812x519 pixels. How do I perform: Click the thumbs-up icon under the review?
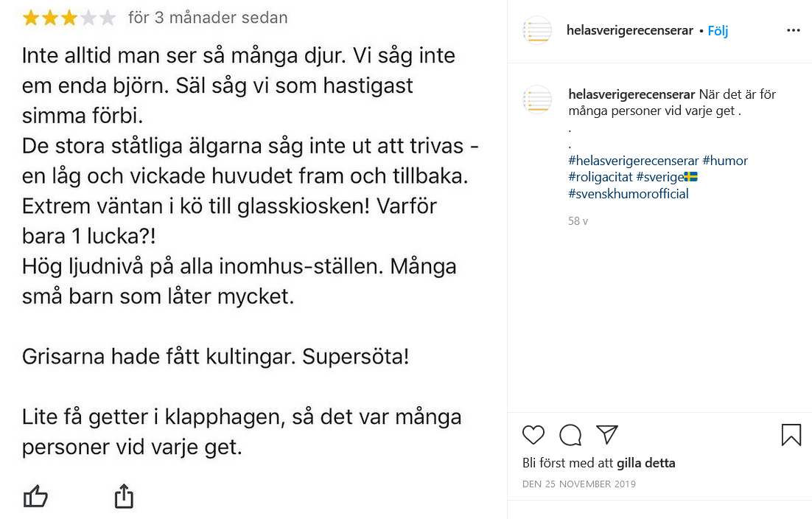pos(35,496)
